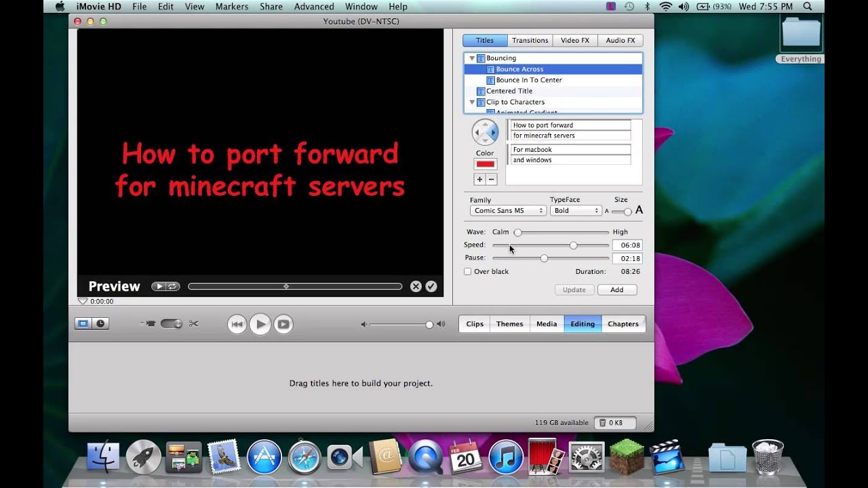This screenshot has width=868, height=488.
Task: Open the Share menu
Action: 271,6
